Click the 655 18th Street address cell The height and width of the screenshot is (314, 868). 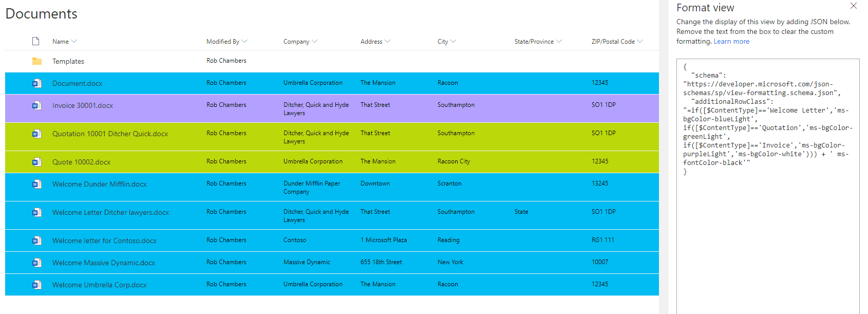pyautogui.click(x=381, y=262)
